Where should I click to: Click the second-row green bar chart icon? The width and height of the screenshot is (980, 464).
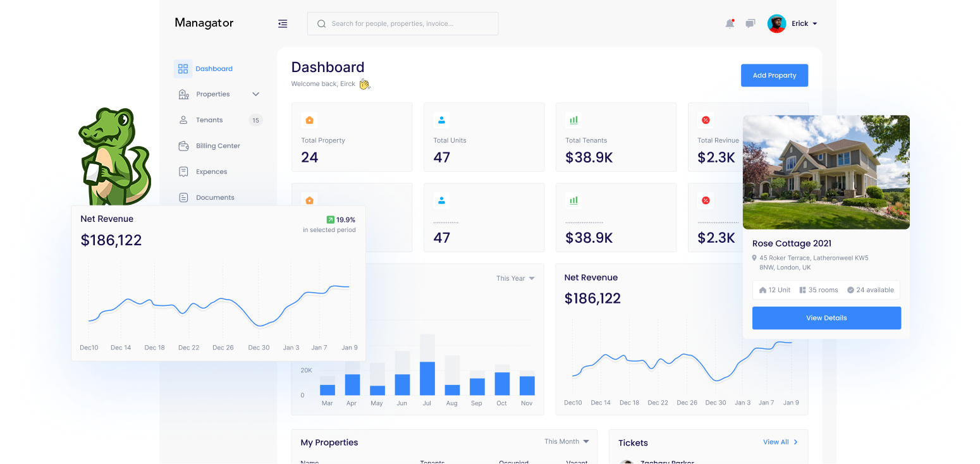pos(573,200)
